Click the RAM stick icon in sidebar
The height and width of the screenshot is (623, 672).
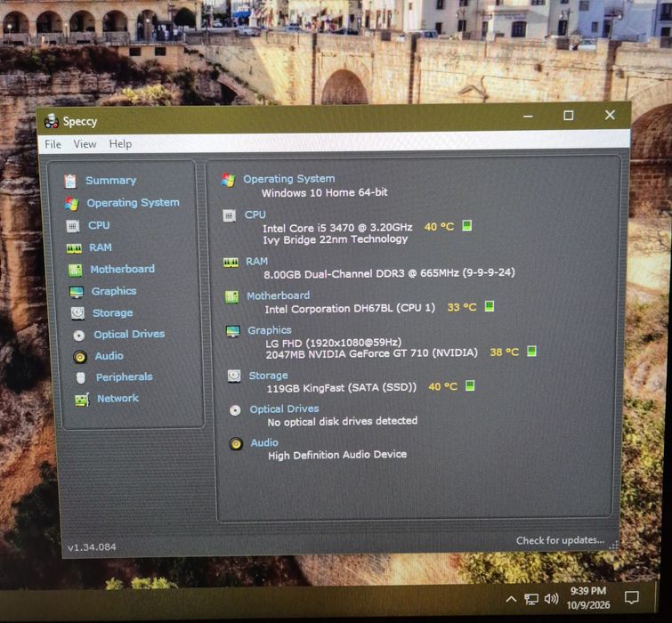coord(74,248)
